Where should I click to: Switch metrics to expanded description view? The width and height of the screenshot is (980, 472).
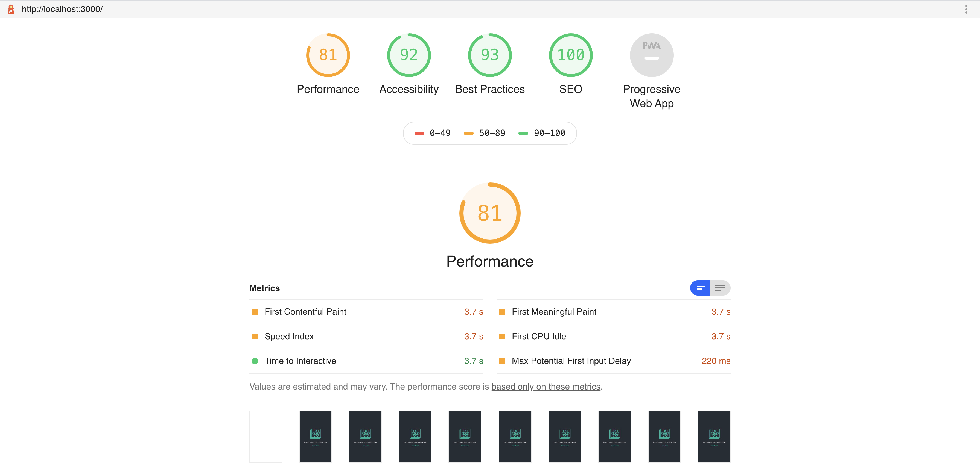(x=720, y=288)
